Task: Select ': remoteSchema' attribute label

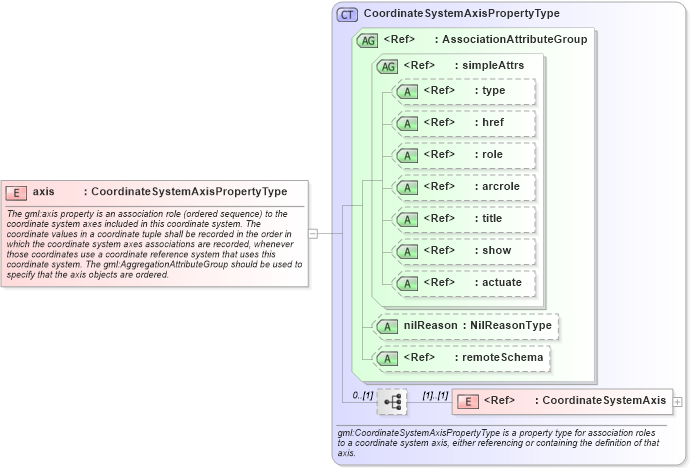Action: [499, 357]
